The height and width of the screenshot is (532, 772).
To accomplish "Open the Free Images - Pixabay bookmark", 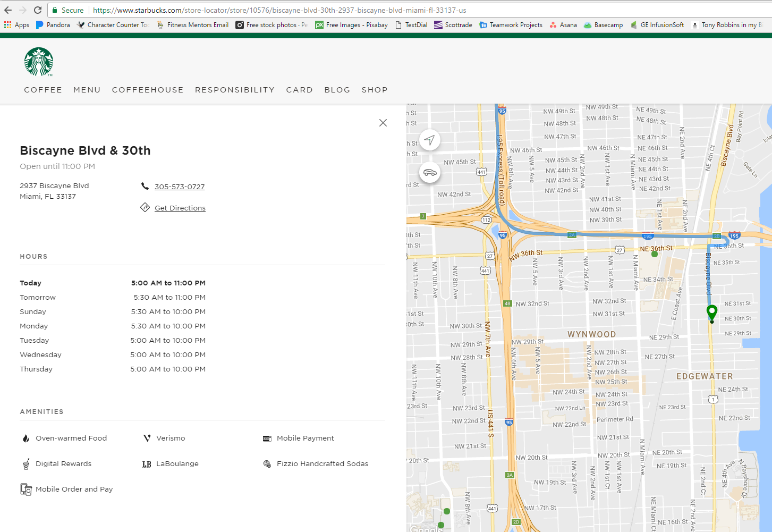I will click(351, 25).
